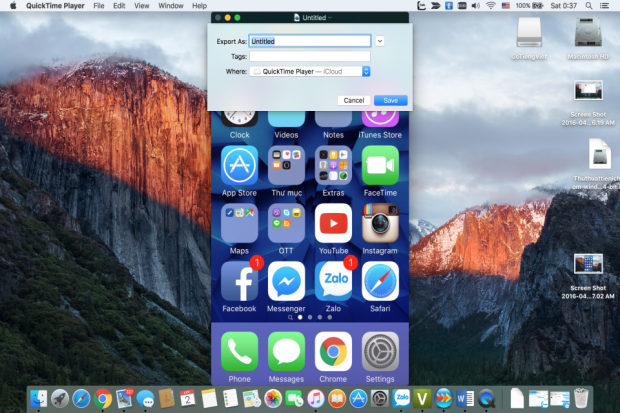620x413 pixels.
Task: Open the Instagram app icon
Action: tap(380, 223)
